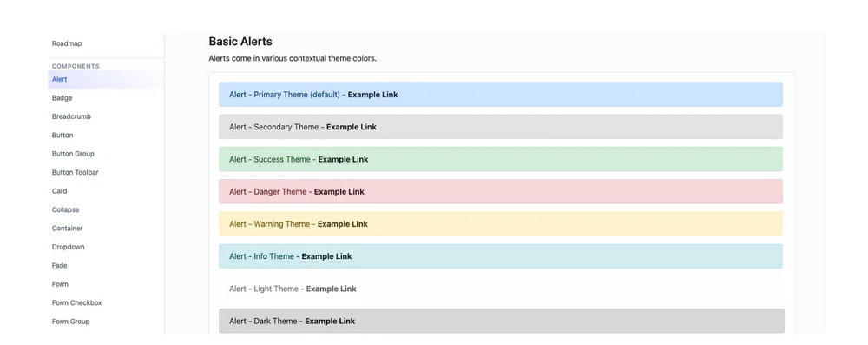Navigate to Form in the sidebar
Screen dimensions: 868x345
pyautogui.click(x=61, y=284)
